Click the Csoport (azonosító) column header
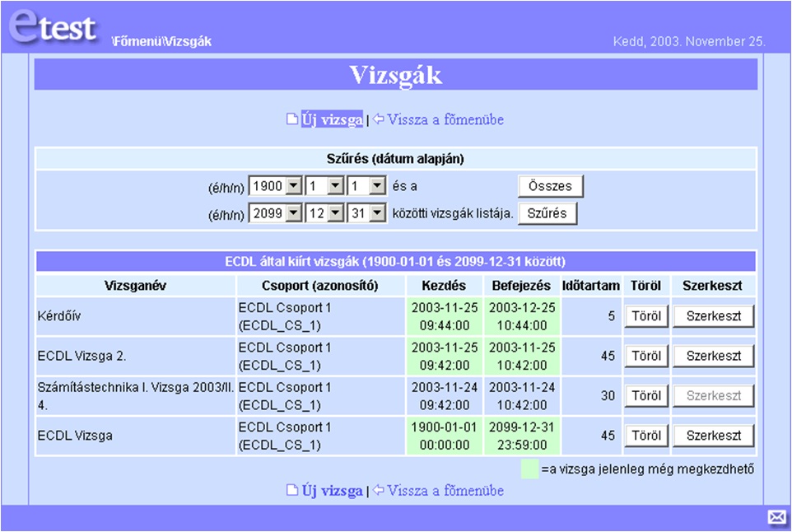Screen dimensions: 792x532 [x=320, y=286]
